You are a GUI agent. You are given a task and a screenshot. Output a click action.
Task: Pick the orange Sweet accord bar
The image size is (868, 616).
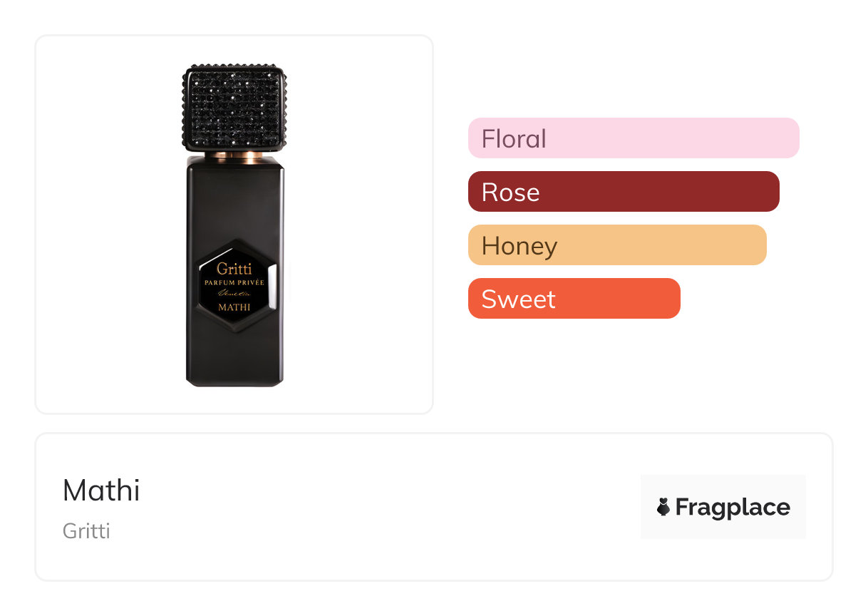[574, 299]
